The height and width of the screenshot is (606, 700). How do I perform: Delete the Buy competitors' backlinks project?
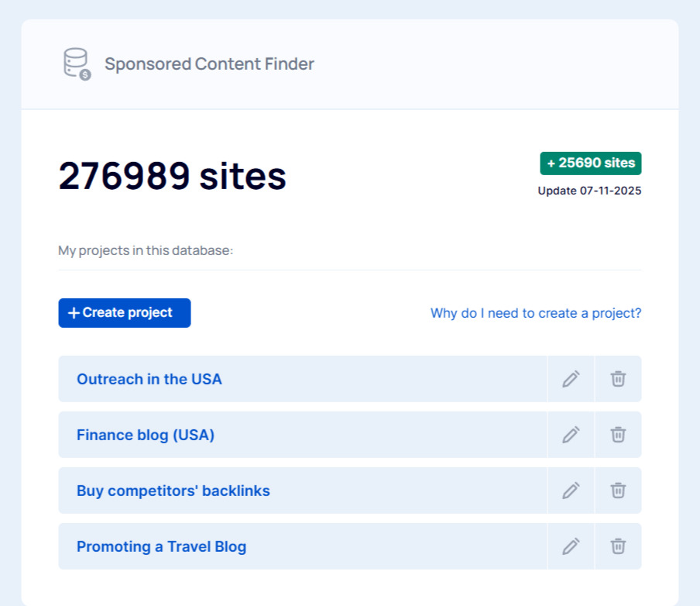pos(618,491)
